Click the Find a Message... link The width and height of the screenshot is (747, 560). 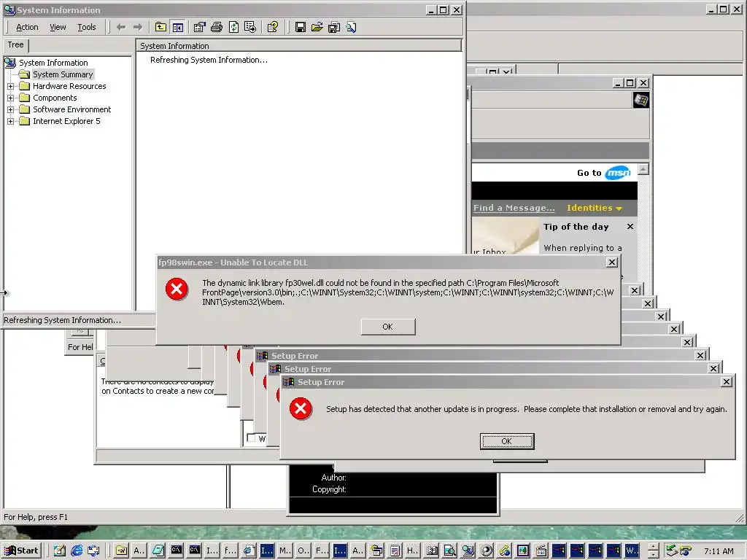pyautogui.click(x=514, y=208)
